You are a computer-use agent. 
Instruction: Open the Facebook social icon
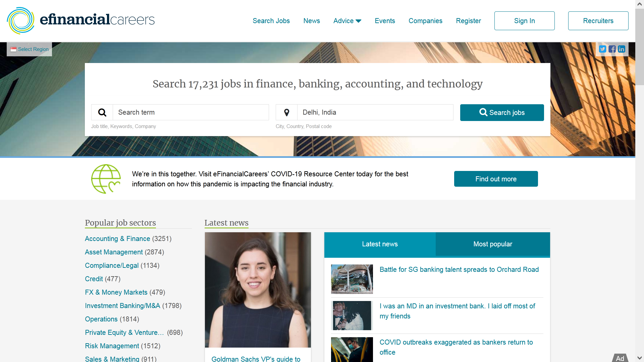(x=612, y=49)
